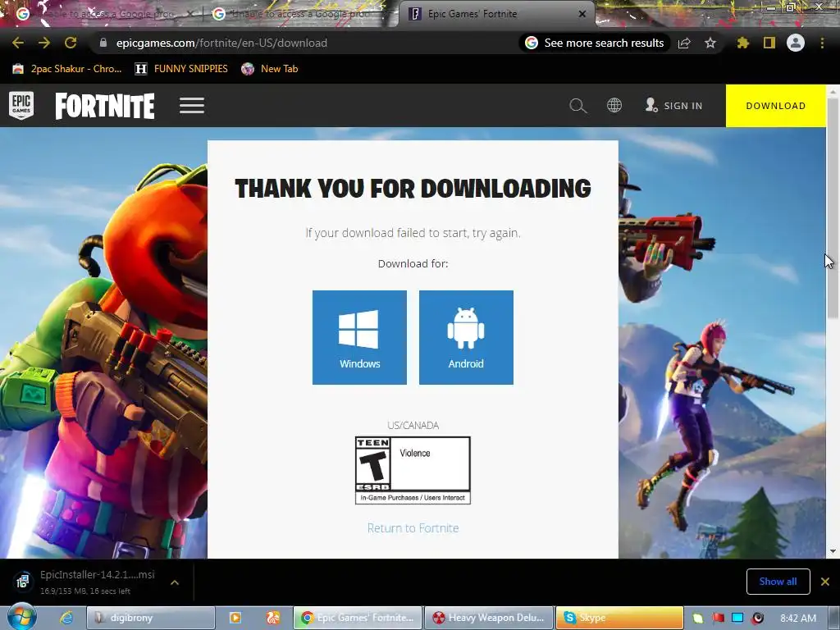Click the ESRB Teen rating badge
This screenshot has height=630, width=840.
413,470
